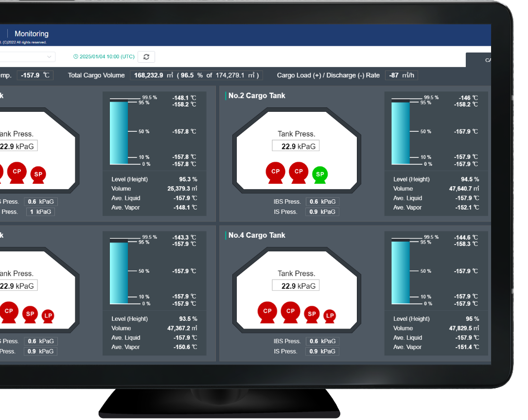Viewport: 528px width, 420px height.
Task: Select the red SP pump in No.4 Cargo Tank
Action: (312, 314)
